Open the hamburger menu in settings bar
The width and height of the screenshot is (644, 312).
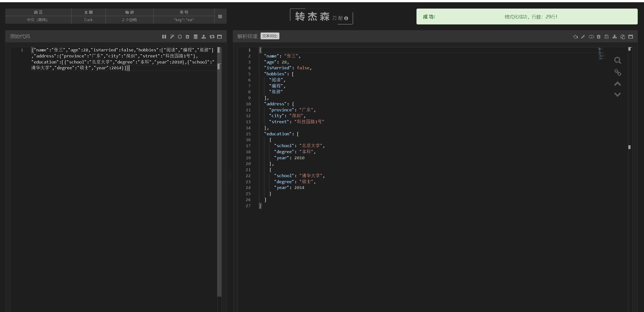pos(220,16)
